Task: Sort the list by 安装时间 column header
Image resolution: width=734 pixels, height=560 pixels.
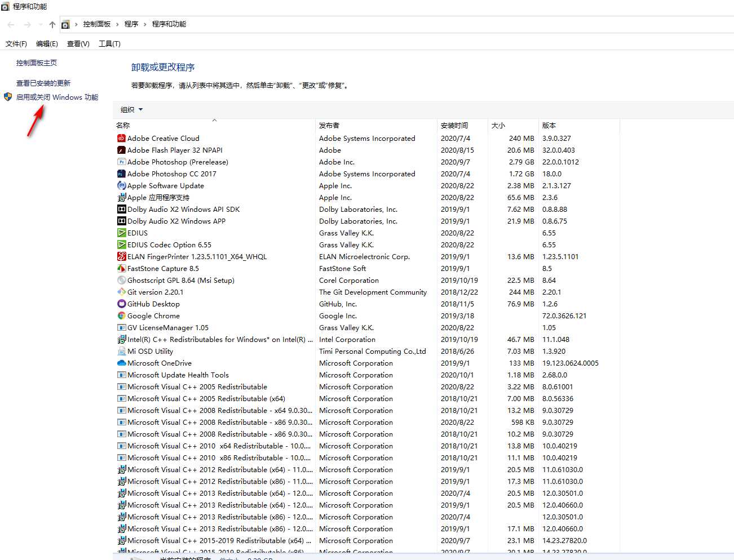Action: tap(454, 125)
